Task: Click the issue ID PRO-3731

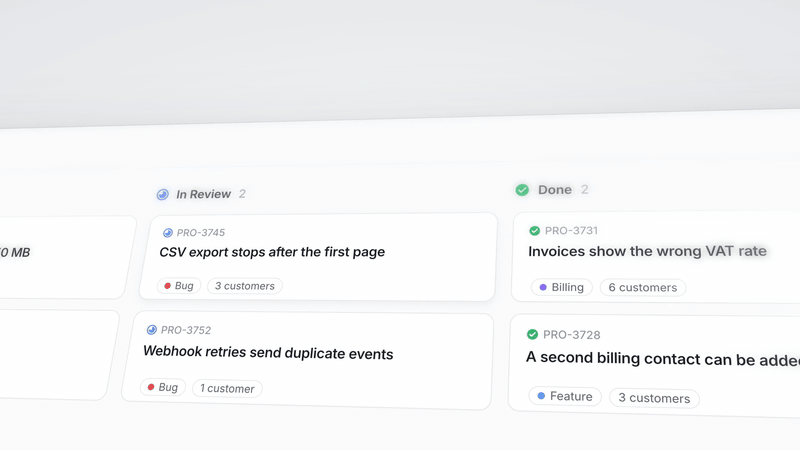Action: [571, 231]
